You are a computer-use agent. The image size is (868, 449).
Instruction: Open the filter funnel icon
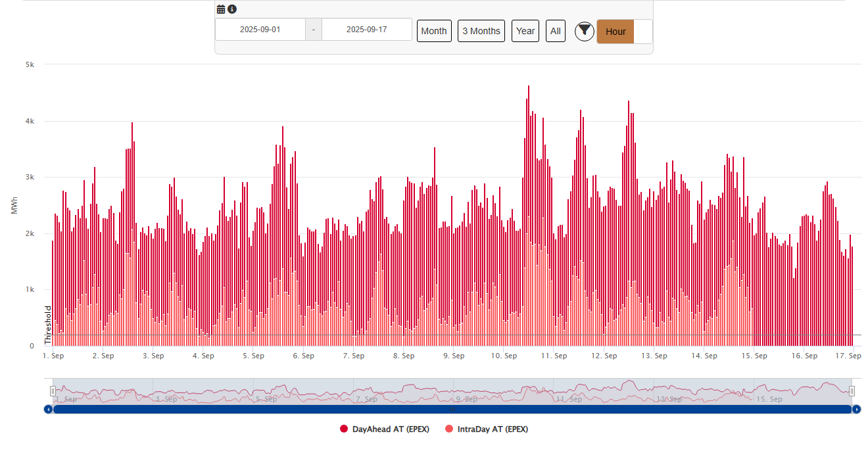(584, 31)
